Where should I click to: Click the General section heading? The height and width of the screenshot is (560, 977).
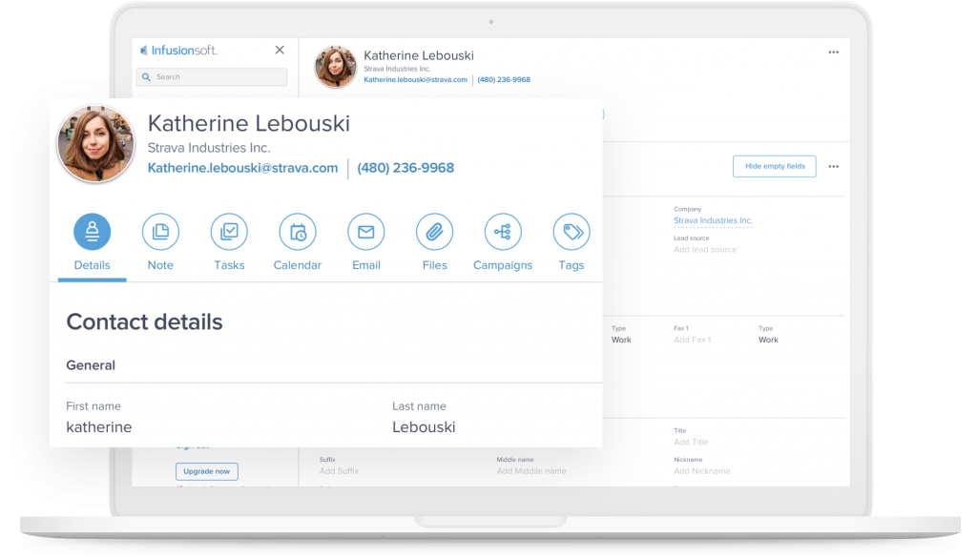(x=91, y=365)
